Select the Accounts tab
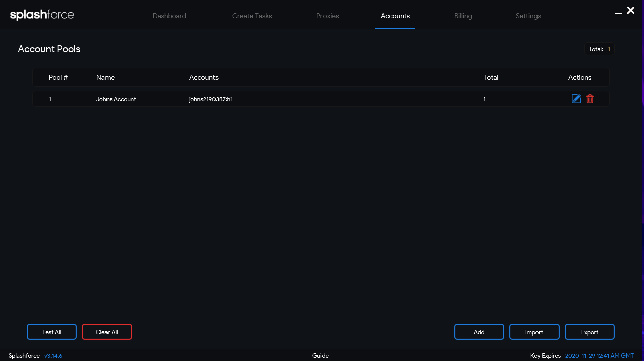The height and width of the screenshot is (361, 644). coord(395,16)
